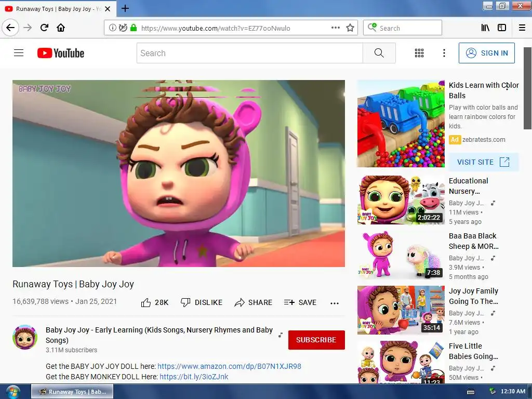Open a new tab with the plus button
532x399 pixels.
click(125, 8)
